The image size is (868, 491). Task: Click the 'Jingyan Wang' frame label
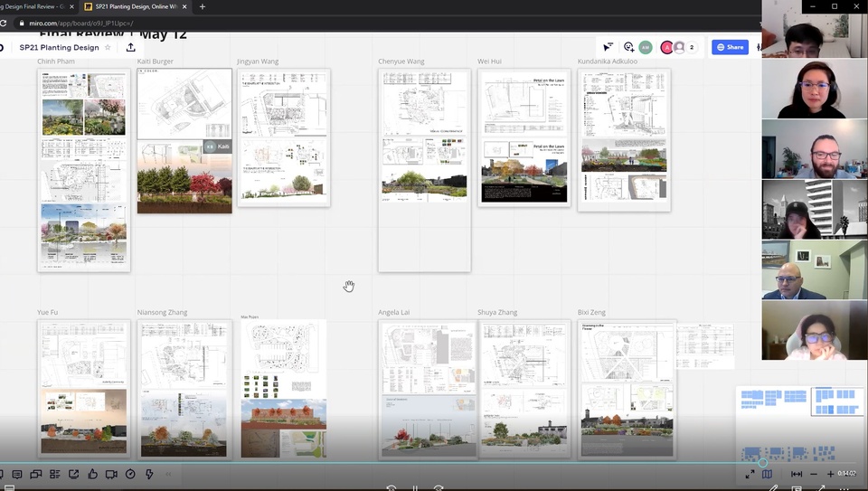[258, 61]
